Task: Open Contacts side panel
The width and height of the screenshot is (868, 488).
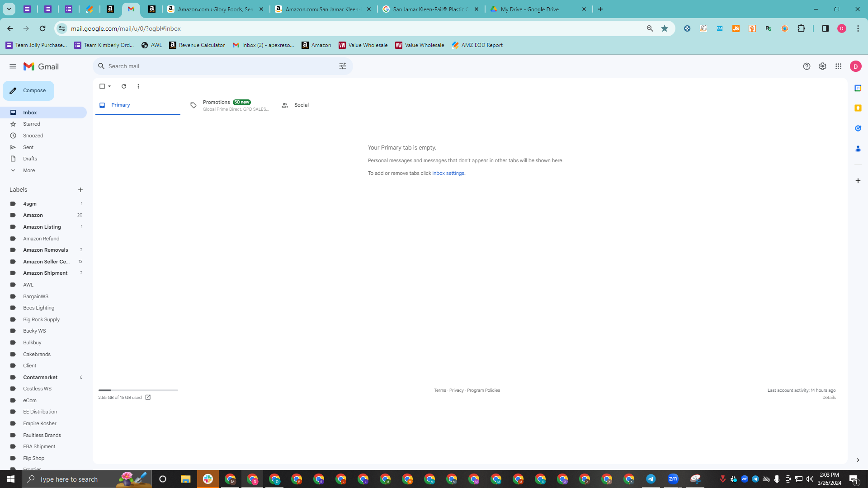Action: point(858,149)
